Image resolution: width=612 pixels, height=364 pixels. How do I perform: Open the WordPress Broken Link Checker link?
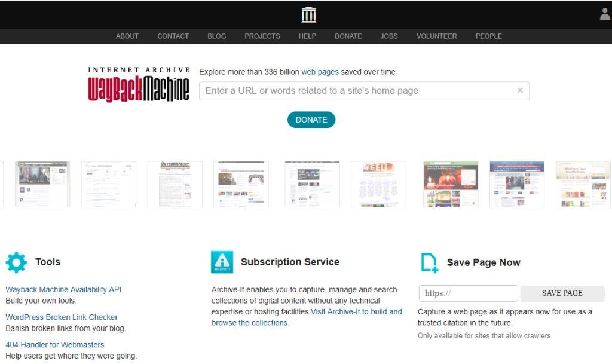tap(62, 317)
